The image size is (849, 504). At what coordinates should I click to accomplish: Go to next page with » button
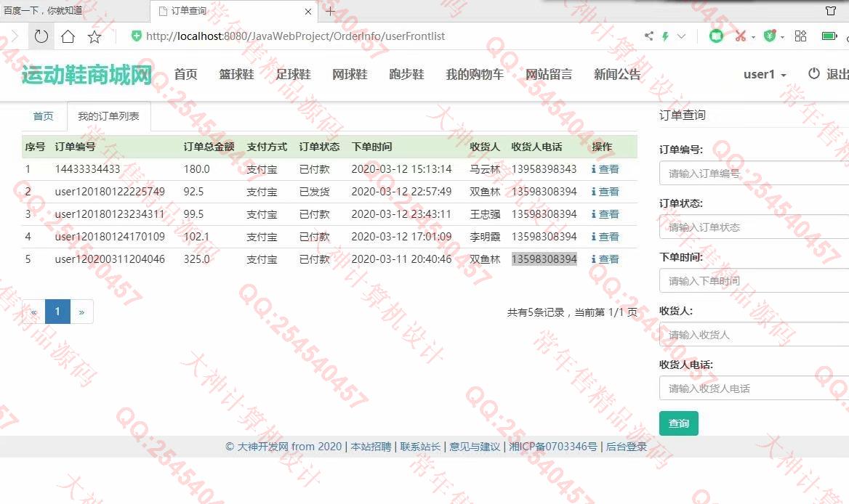(x=81, y=312)
